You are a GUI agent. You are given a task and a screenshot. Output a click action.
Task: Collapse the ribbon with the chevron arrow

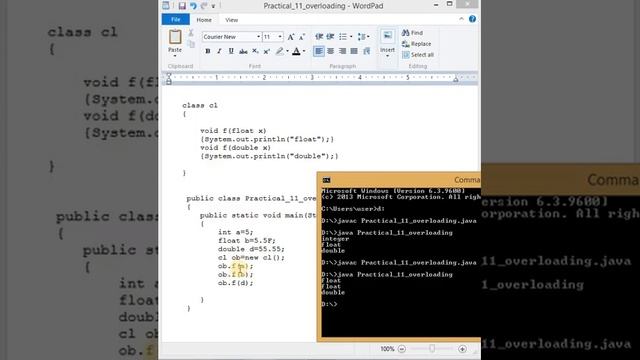tap(461, 19)
